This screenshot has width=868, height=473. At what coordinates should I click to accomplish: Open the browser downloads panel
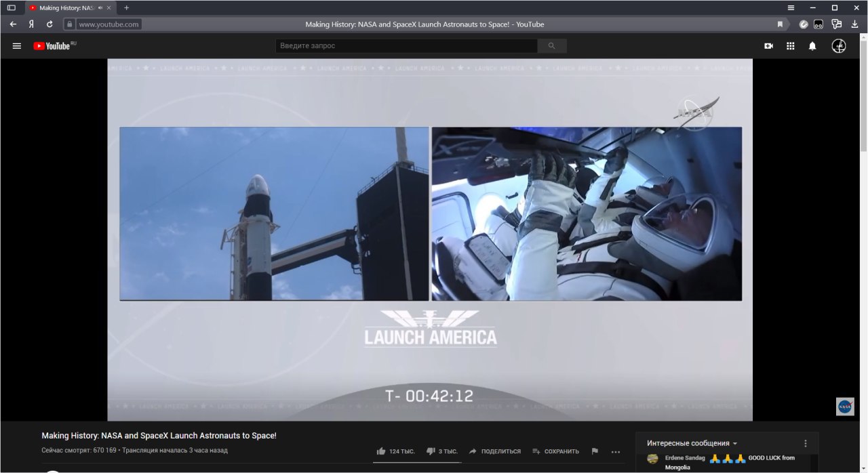click(x=854, y=24)
